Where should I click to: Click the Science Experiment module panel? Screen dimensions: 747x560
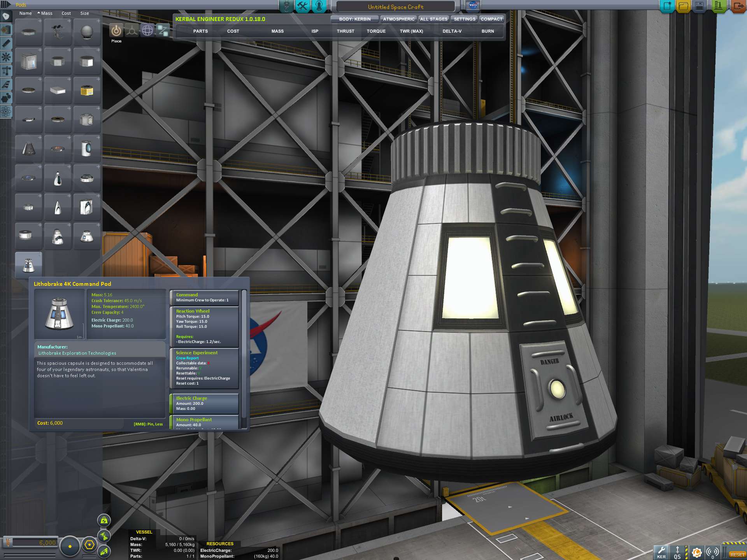click(x=204, y=368)
